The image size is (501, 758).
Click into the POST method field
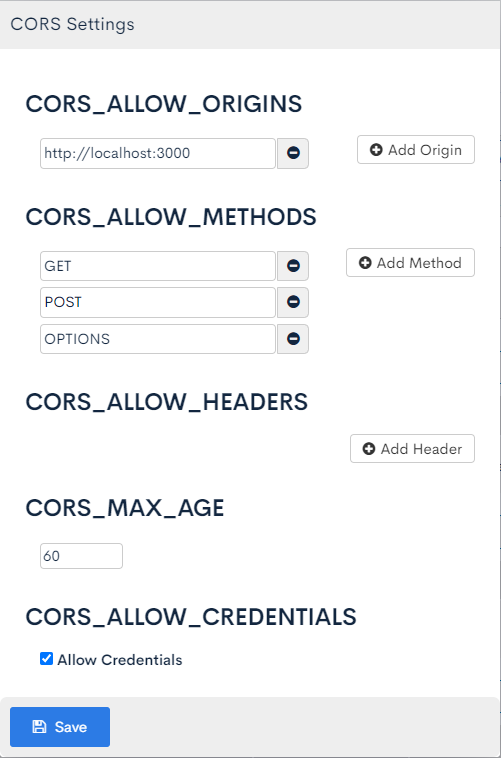click(158, 302)
